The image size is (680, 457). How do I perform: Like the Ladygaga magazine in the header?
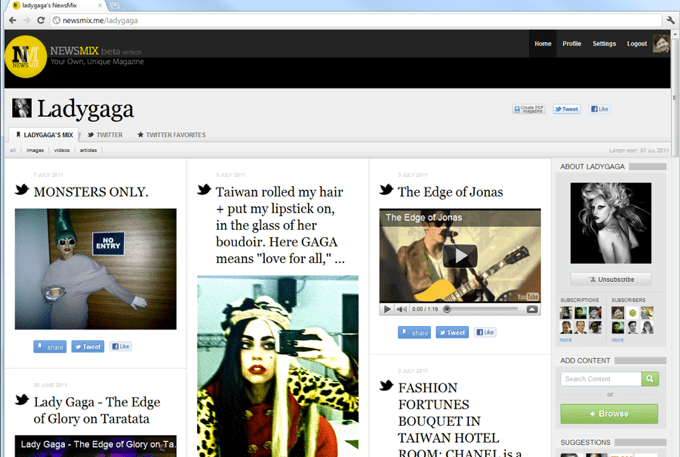(600, 109)
